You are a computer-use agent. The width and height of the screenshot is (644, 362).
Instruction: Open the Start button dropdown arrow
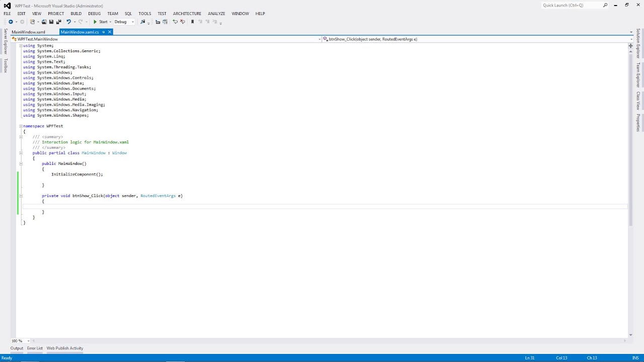[110, 22]
